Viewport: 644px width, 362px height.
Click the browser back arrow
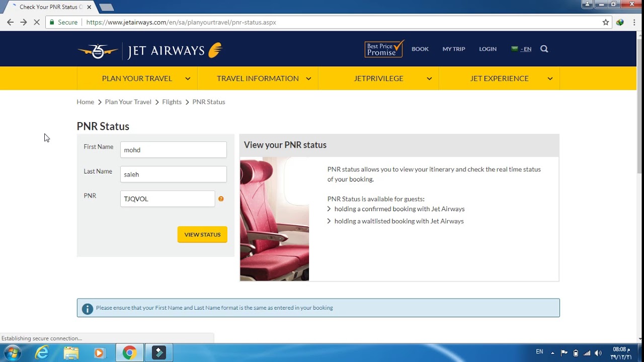coord(10,22)
